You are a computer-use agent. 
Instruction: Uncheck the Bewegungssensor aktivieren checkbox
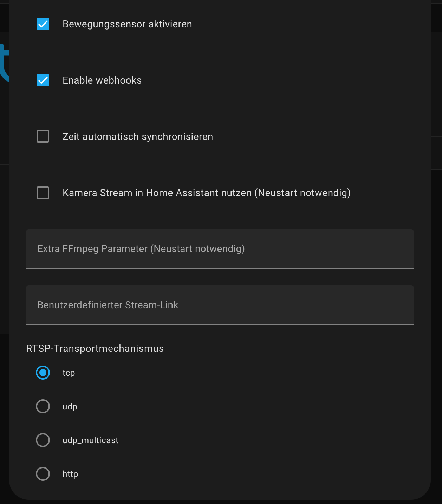coord(43,24)
